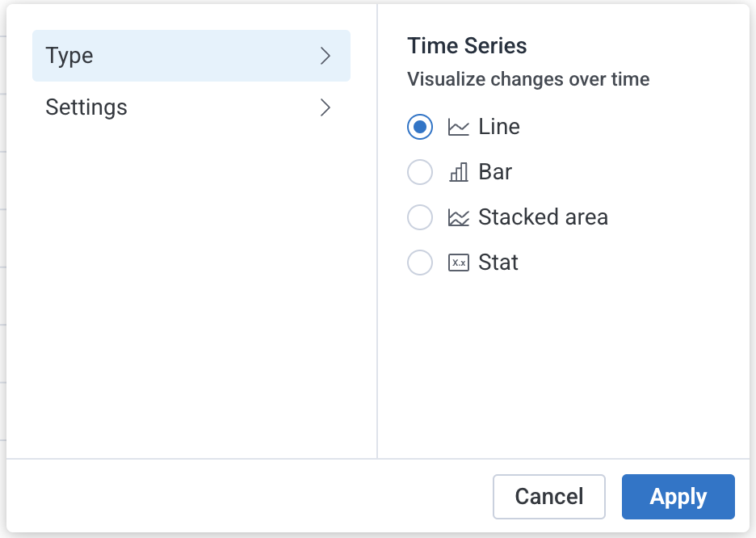Click the Stat x.x icon
The height and width of the screenshot is (538, 756).
tap(459, 263)
